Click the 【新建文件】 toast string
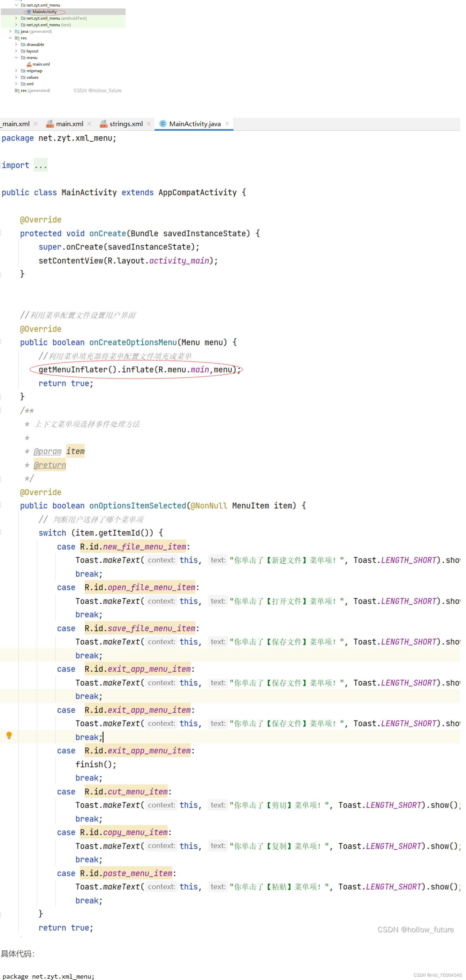The image size is (466, 980). [x=287, y=560]
